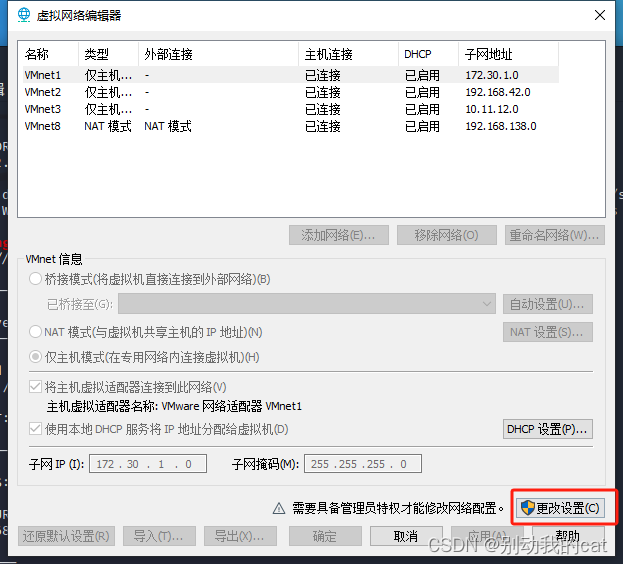
Task: Click the 名称 column header
Action: [x=48, y=54]
